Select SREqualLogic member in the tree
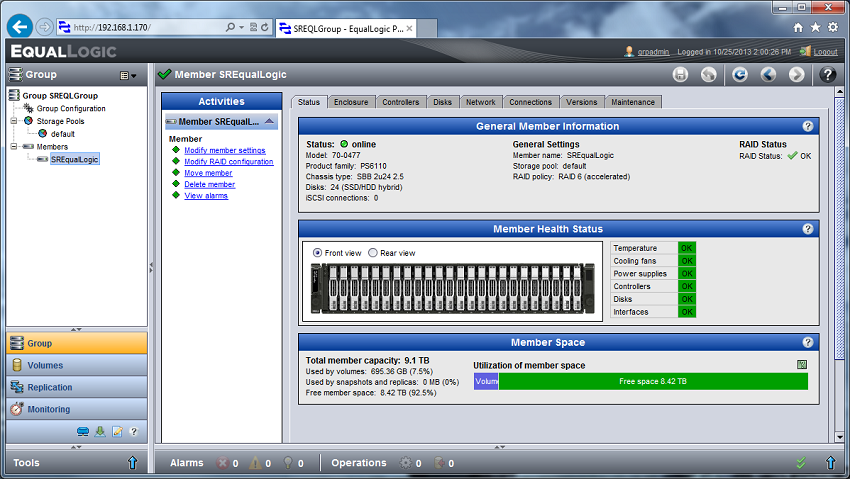 (75, 159)
